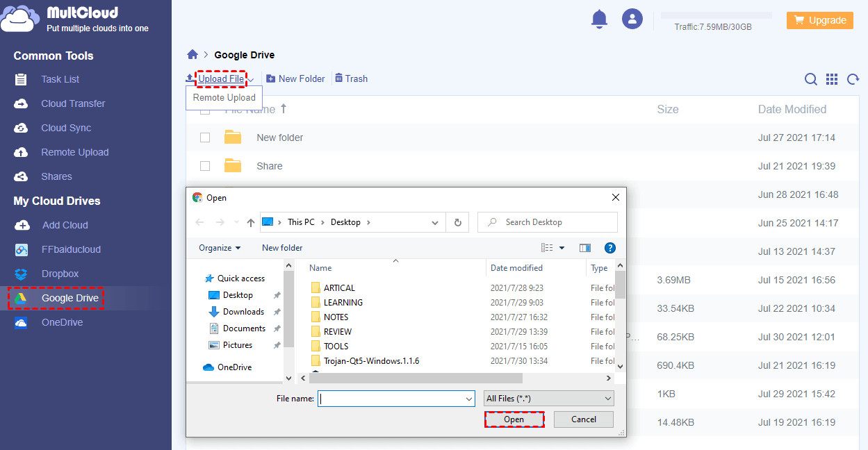868x450 pixels.
Task: Click the search magnifier icon in MultCloud
Action: (x=810, y=79)
